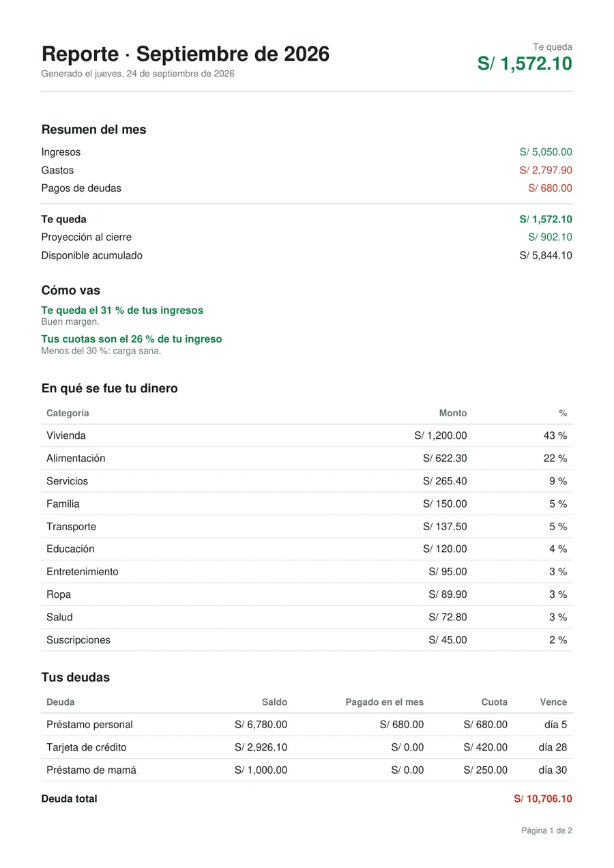Click Préstamo de mamá due date "día 30"
614x868 pixels.
pos(553,770)
